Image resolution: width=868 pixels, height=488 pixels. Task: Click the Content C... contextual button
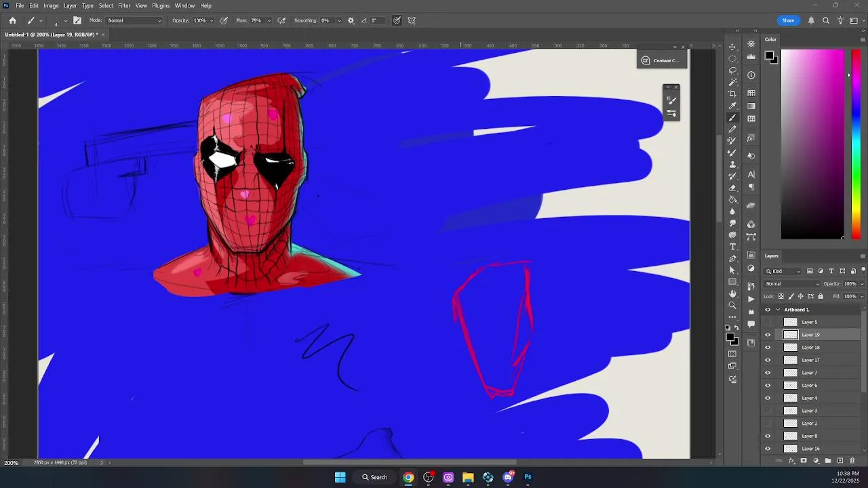tap(661, 60)
